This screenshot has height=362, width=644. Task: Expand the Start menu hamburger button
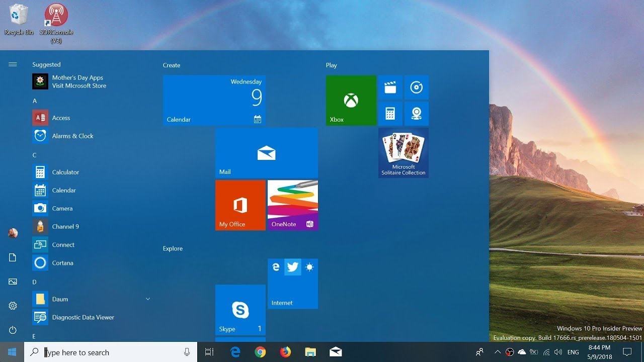click(13, 64)
